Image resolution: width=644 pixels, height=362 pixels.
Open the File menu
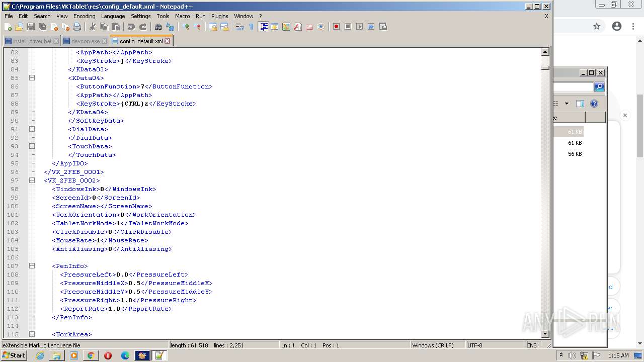9,16
